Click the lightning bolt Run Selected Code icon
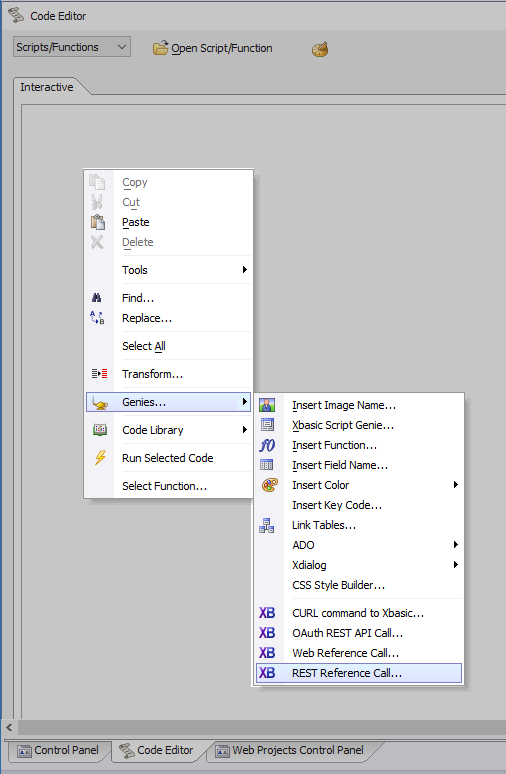The height and width of the screenshot is (774, 506). pyautogui.click(x=100, y=458)
